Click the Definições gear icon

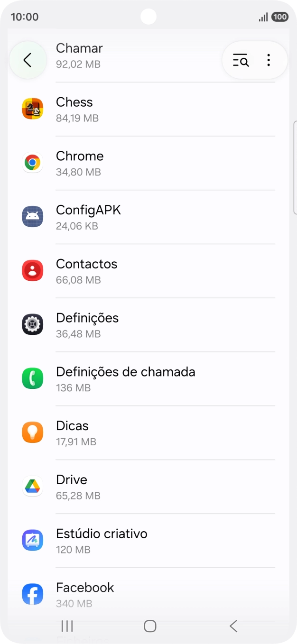pyautogui.click(x=32, y=324)
